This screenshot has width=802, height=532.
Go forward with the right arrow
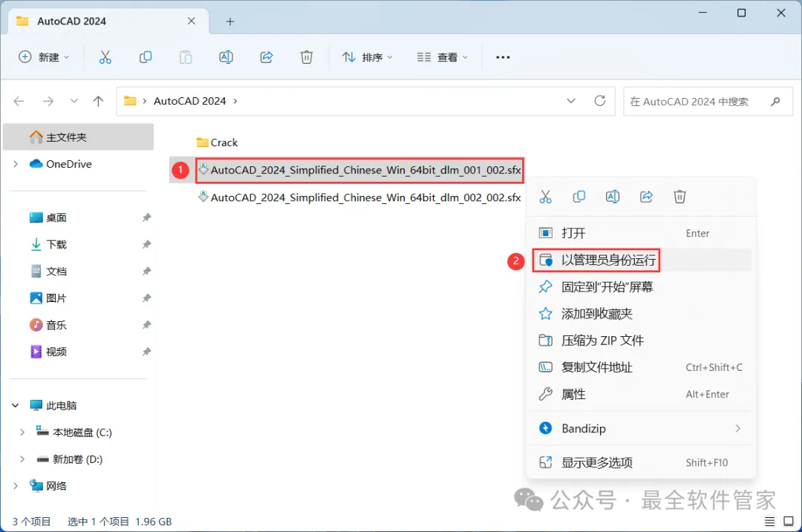pyautogui.click(x=48, y=101)
